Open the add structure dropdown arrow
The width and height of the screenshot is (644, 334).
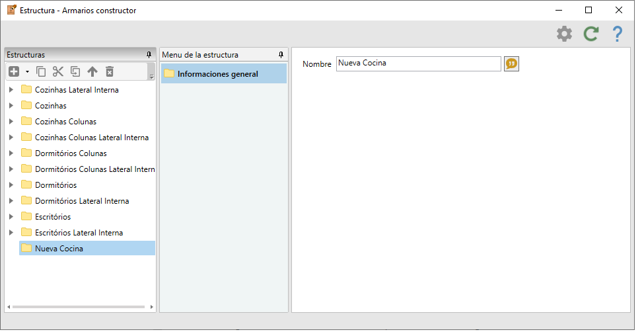28,72
